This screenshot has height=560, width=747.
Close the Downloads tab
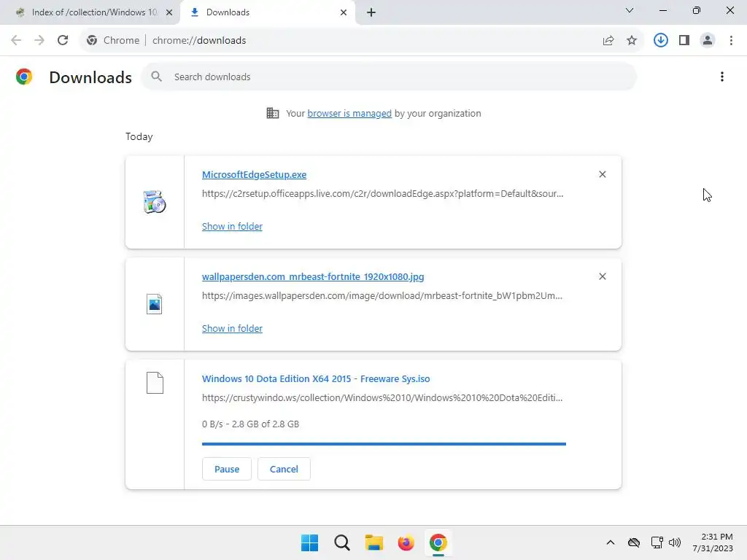[x=344, y=12]
